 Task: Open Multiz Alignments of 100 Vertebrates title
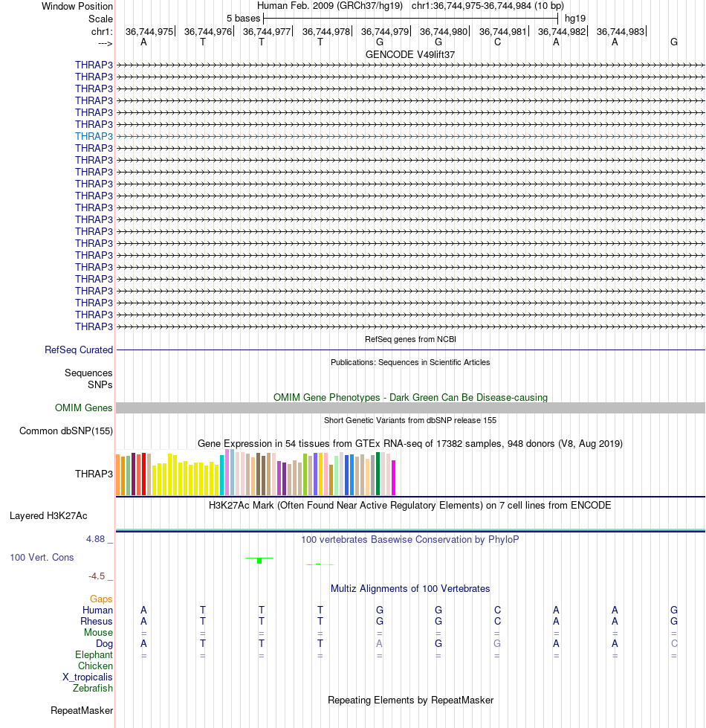(410, 589)
